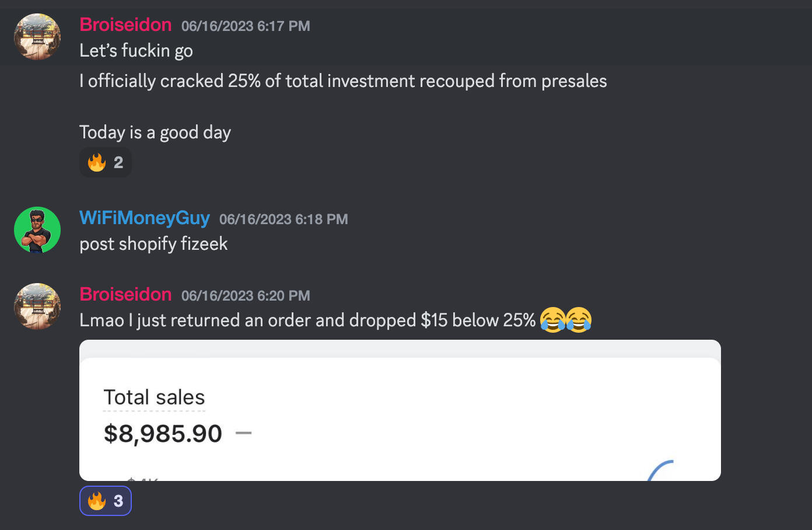Click the Broiseidon username above the 25% recouped message

point(125,25)
